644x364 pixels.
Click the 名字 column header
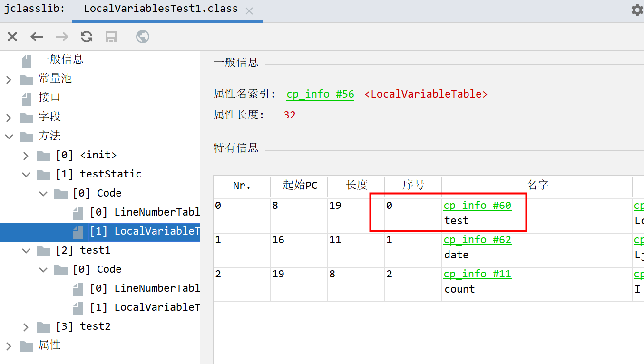click(x=537, y=186)
